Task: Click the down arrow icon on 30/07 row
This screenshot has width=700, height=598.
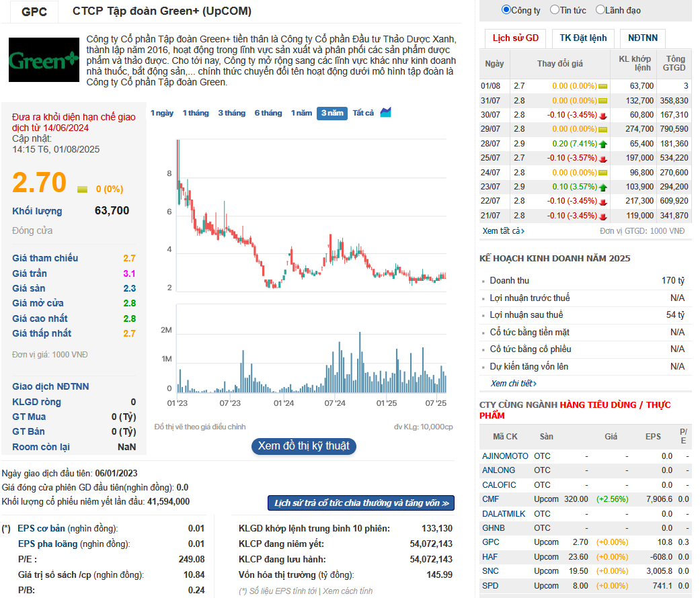Action: click(x=602, y=116)
